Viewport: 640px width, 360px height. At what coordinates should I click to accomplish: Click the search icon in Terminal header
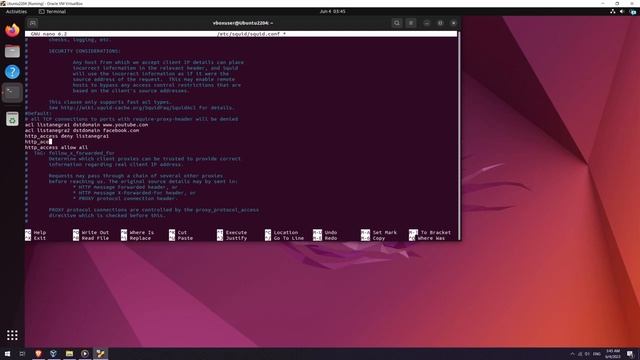click(x=396, y=23)
